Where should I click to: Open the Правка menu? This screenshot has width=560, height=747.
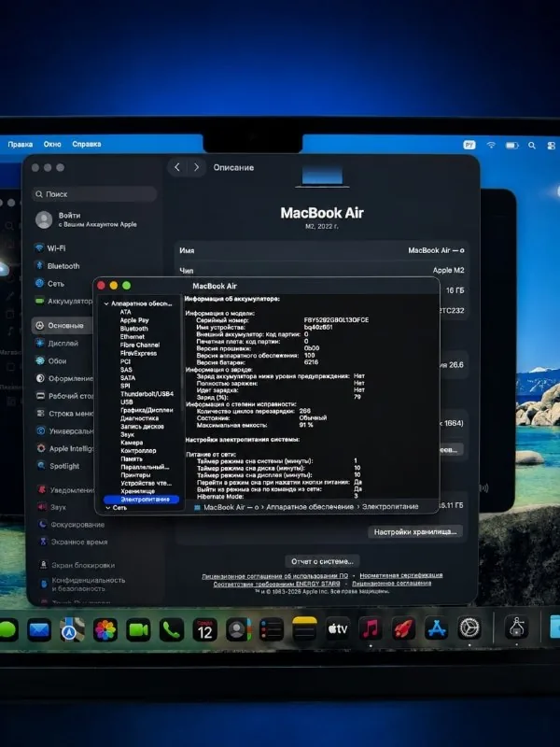[20, 144]
